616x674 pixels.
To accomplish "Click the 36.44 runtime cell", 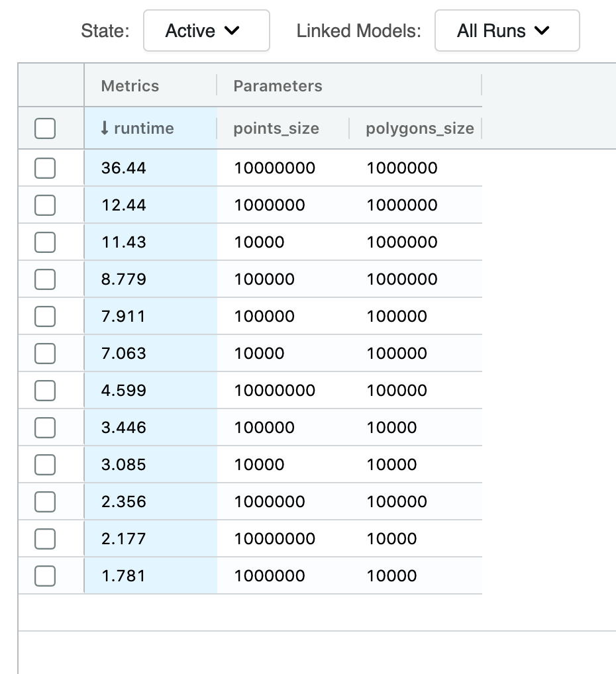I will pos(124,168).
